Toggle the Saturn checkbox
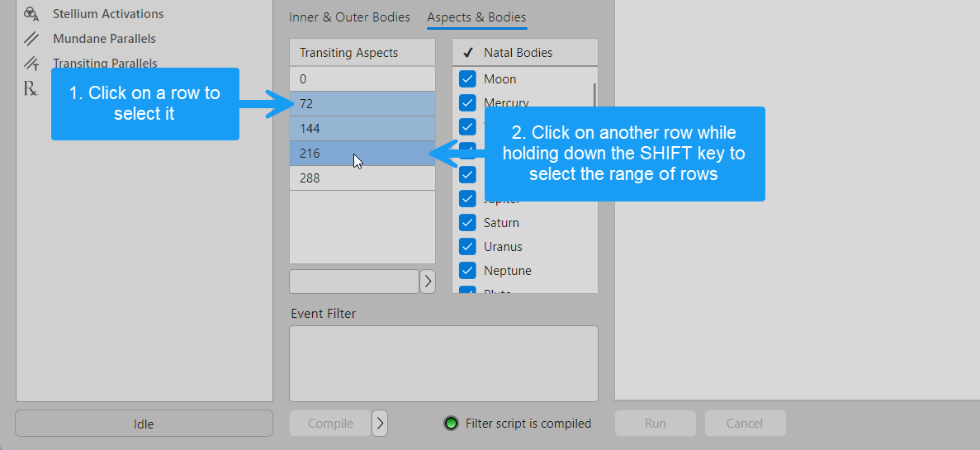This screenshot has width=980, height=450. [467, 222]
